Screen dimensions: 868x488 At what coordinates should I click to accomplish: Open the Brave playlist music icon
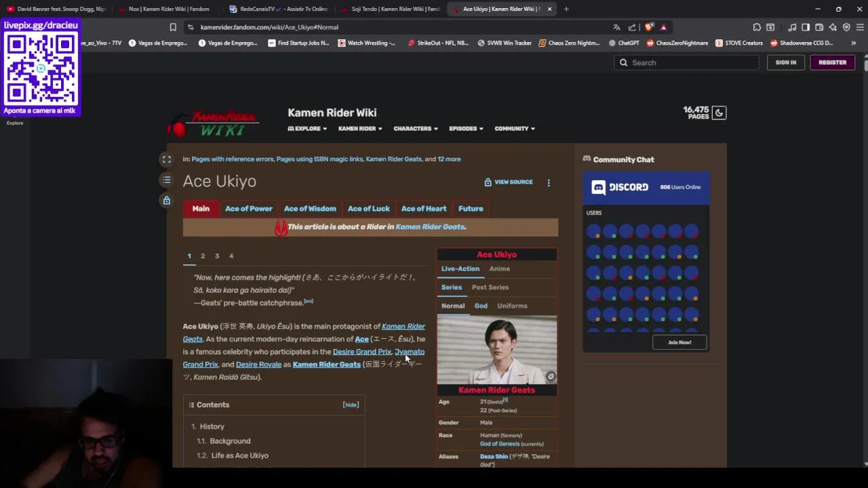click(x=792, y=27)
